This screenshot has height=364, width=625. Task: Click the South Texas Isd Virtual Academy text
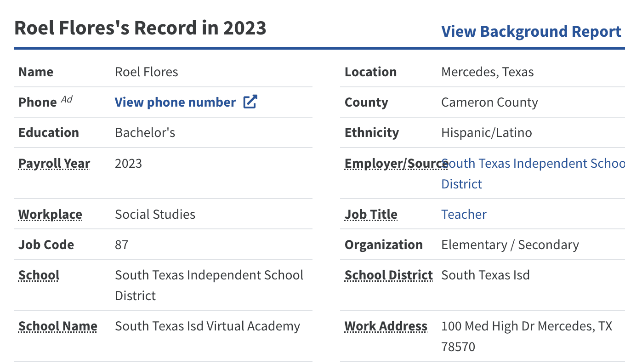[207, 326]
